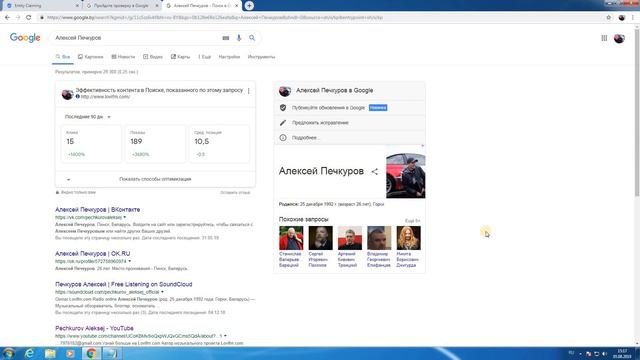Open Печкуров Алексей SoundCloud result
The width and height of the screenshot is (640, 360).
point(124,284)
